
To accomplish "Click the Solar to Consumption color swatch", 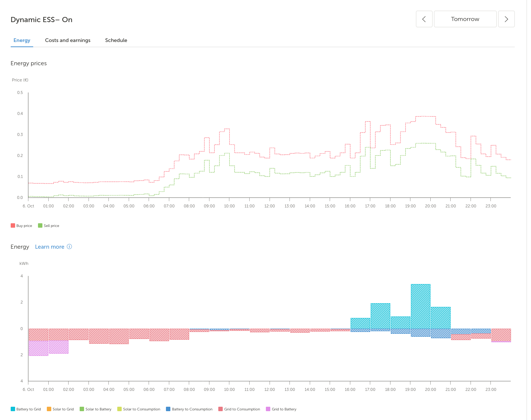I will [119, 409].
